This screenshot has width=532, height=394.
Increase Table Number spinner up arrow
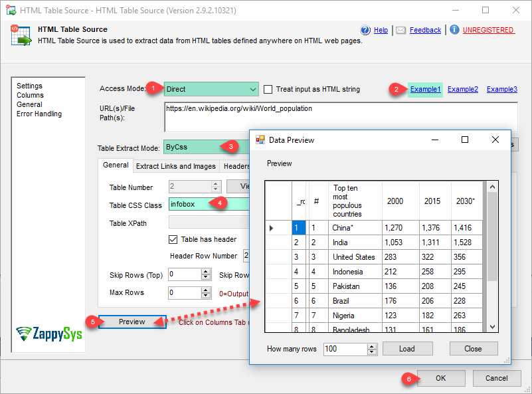[215, 183]
